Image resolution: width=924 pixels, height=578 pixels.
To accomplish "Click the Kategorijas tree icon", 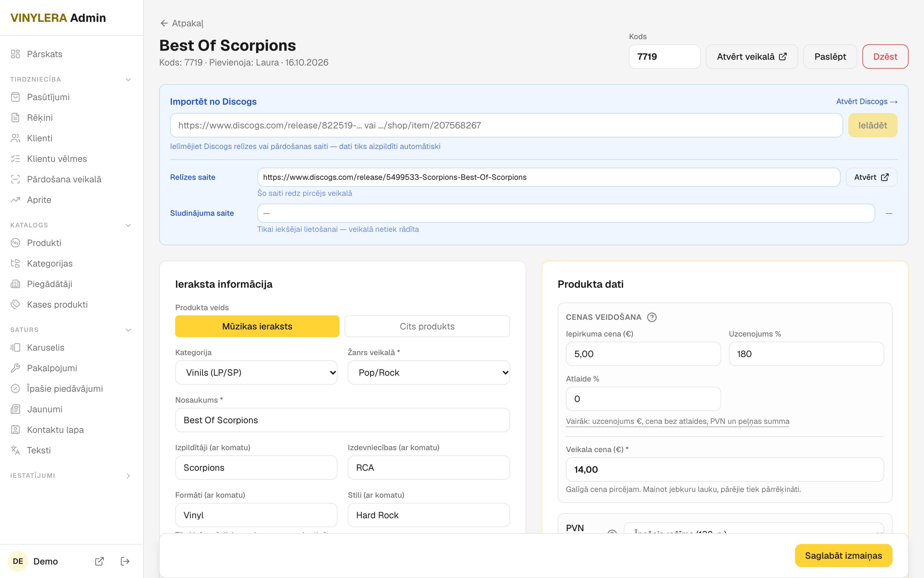I will click(x=15, y=263).
